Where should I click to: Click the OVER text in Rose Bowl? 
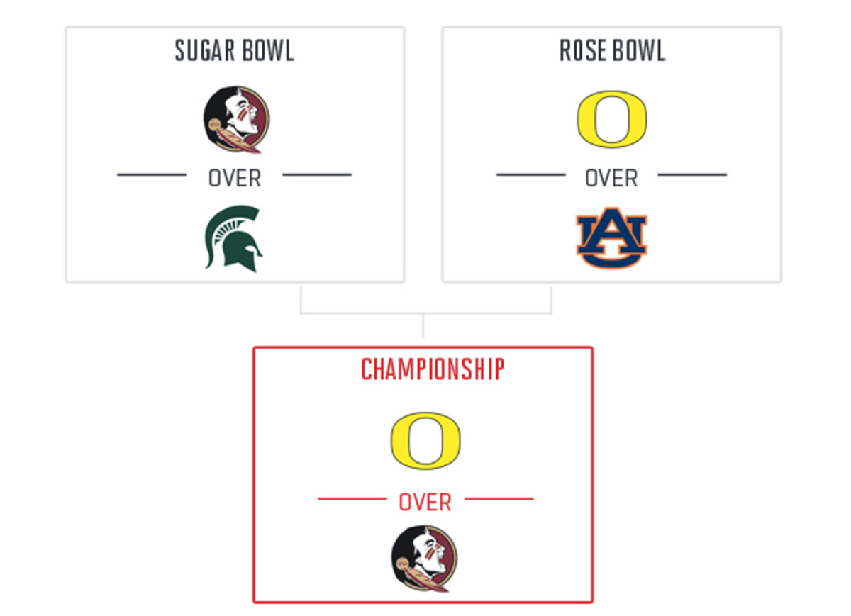(611, 179)
